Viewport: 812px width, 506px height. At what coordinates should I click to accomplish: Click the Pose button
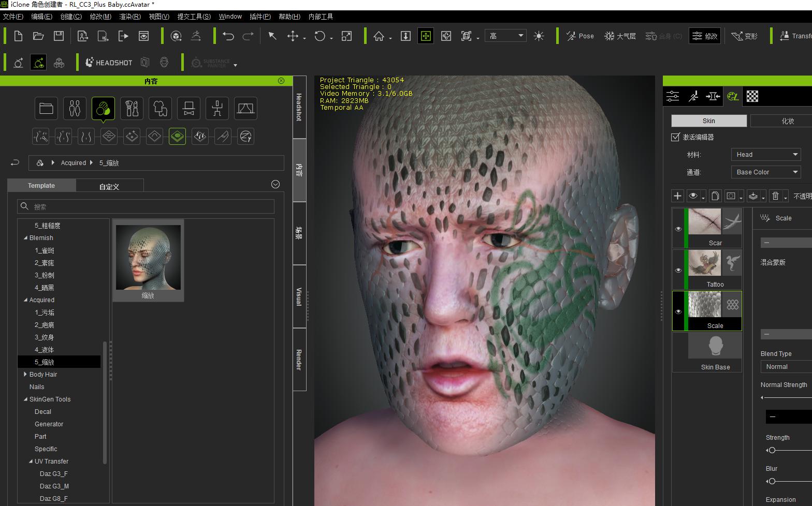(580, 36)
